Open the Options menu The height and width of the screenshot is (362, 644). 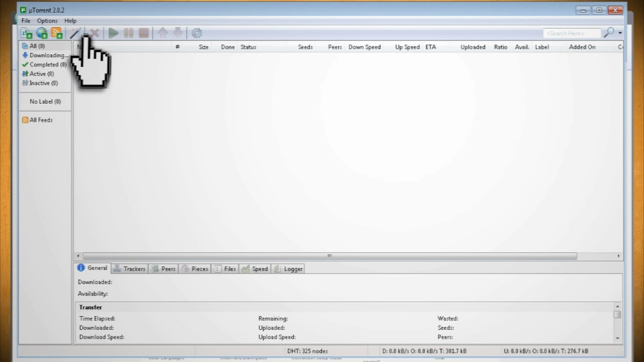(x=47, y=21)
